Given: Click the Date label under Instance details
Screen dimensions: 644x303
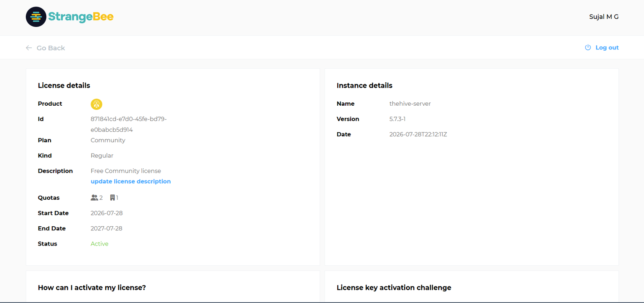Looking at the screenshot, I should tap(344, 134).
